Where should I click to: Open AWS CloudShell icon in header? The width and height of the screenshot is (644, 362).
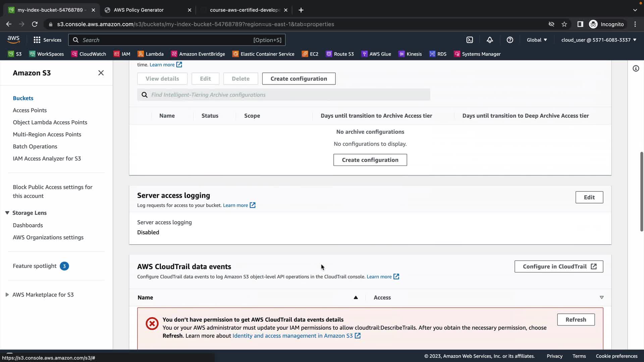coord(470,40)
